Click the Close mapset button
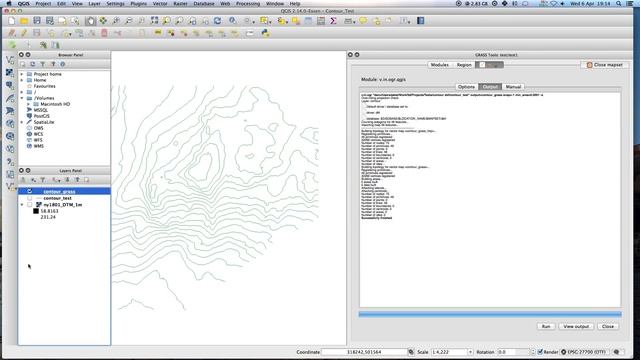 [604, 65]
